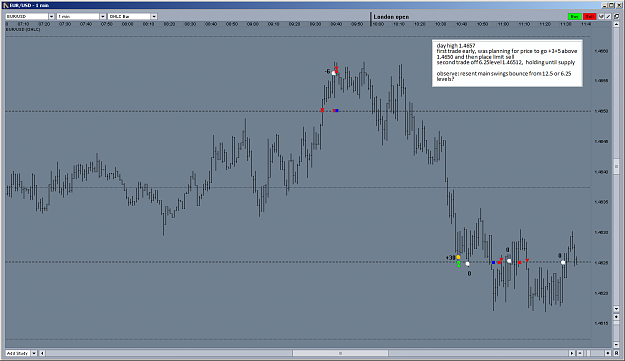Maximize the EUR/USD chart window
Viewport: 625px width, 361px height.
point(611,5)
